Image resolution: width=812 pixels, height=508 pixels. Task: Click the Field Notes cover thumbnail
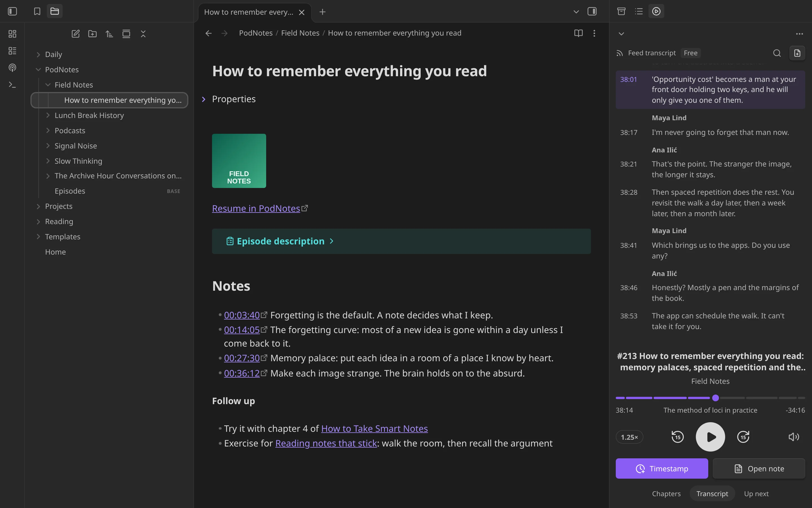(x=239, y=161)
